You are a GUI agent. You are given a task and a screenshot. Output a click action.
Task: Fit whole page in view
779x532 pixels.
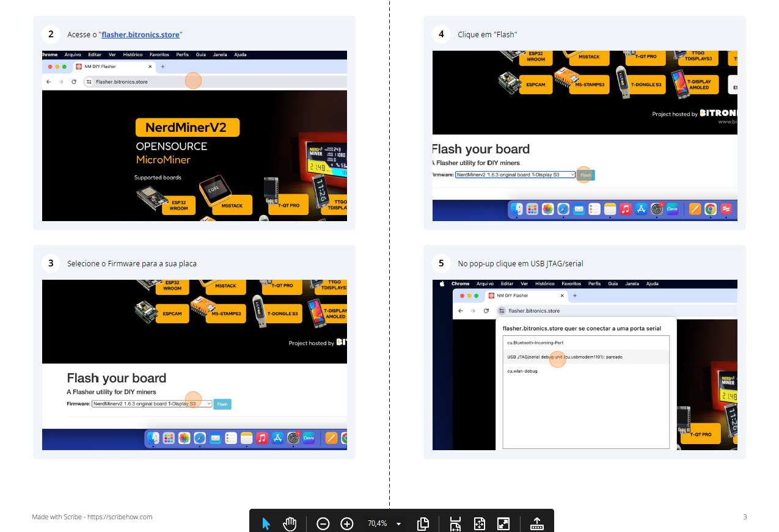[480, 523]
